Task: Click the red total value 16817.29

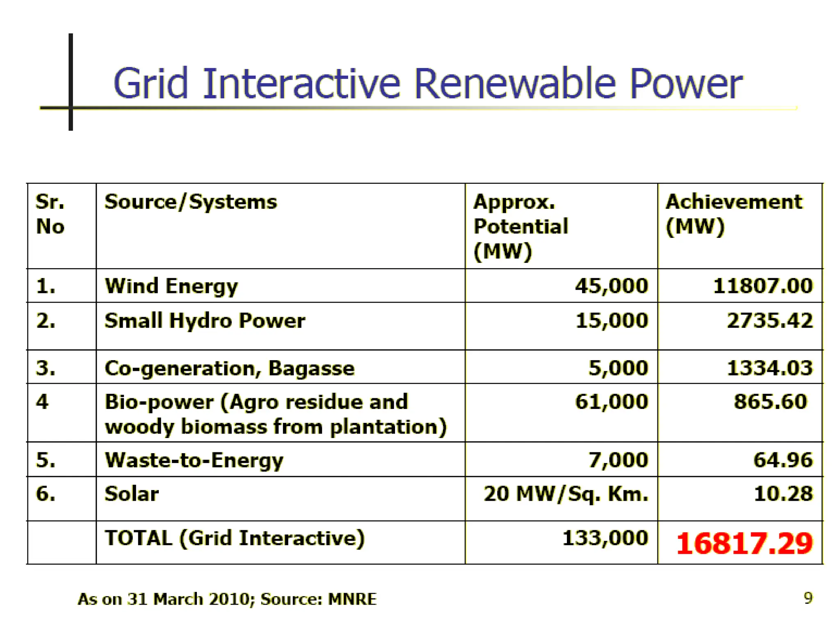Action: [744, 543]
